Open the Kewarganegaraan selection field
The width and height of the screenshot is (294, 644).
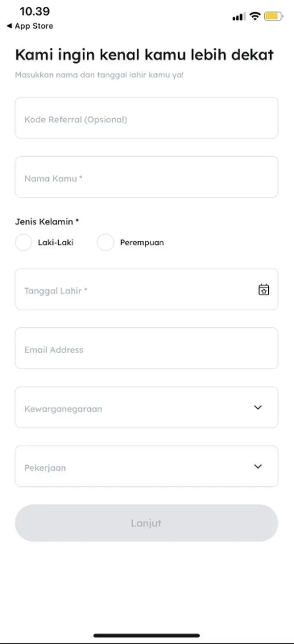click(x=138, y=407)
